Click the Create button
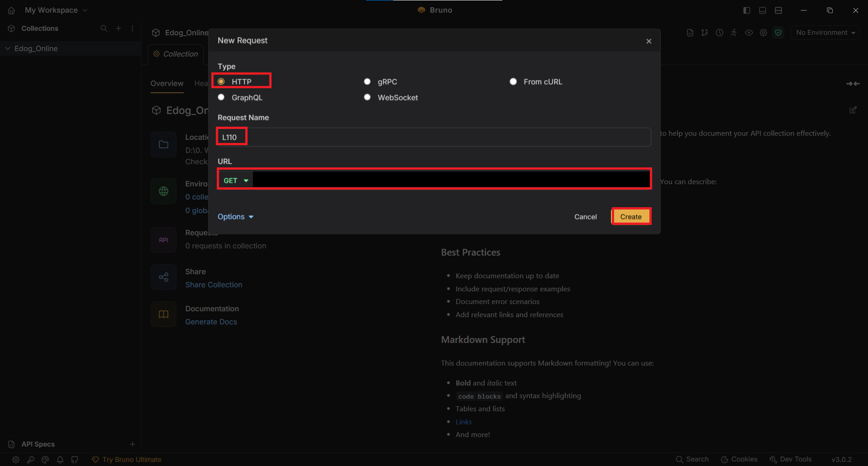The height and width of the screenshot is (466, 868). pos(631,217)
